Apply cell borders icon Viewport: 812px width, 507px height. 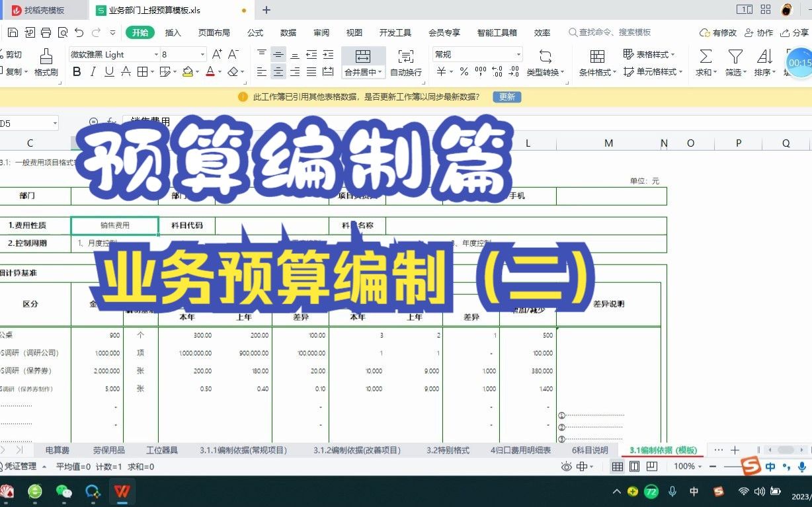(x=142, y=72)
